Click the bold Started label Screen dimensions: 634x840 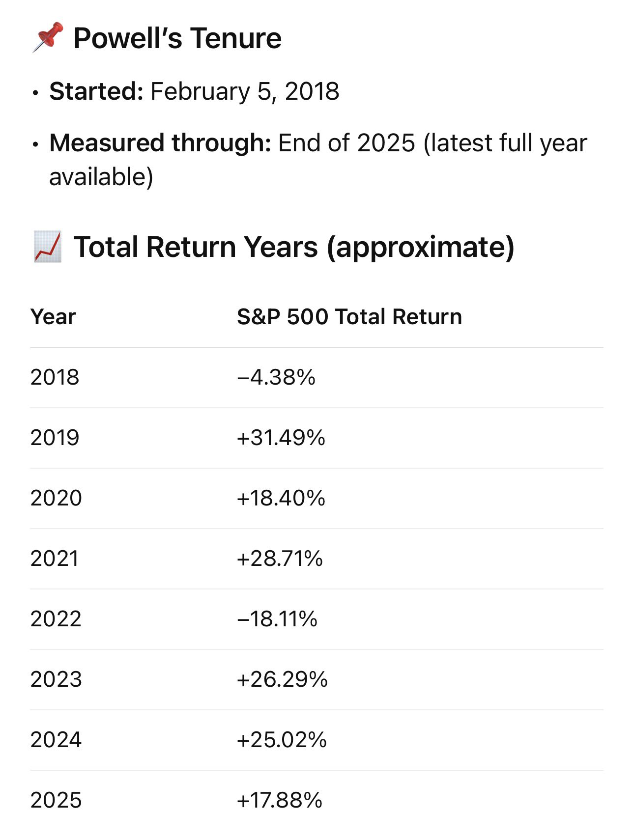click(96, 91)
